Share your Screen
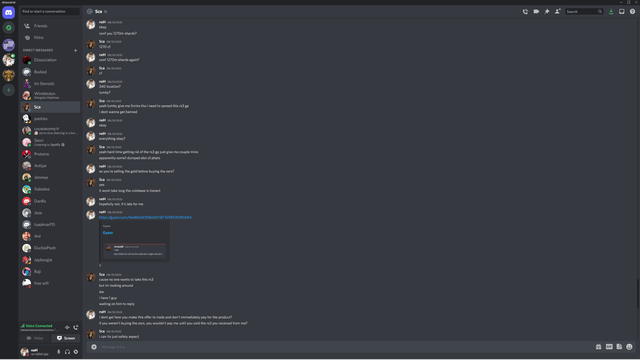Image resolution: width=640 pixels, height=360 pixels. click(x=66, y=338)
